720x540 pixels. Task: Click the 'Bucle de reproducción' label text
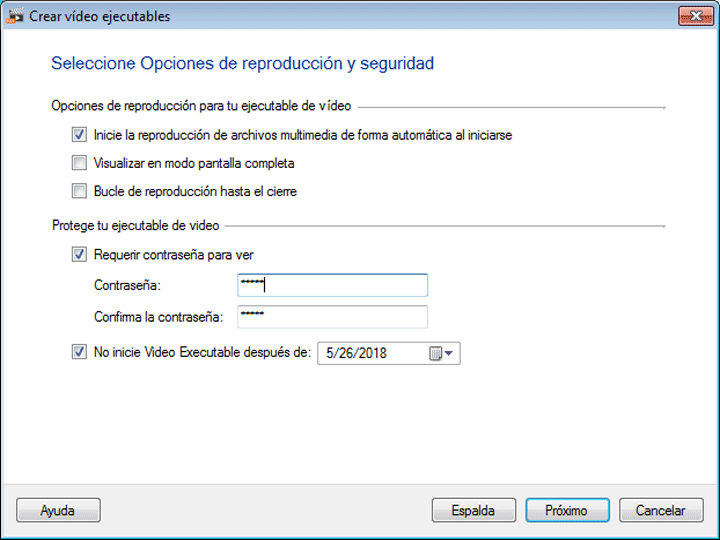pos(195,191)
